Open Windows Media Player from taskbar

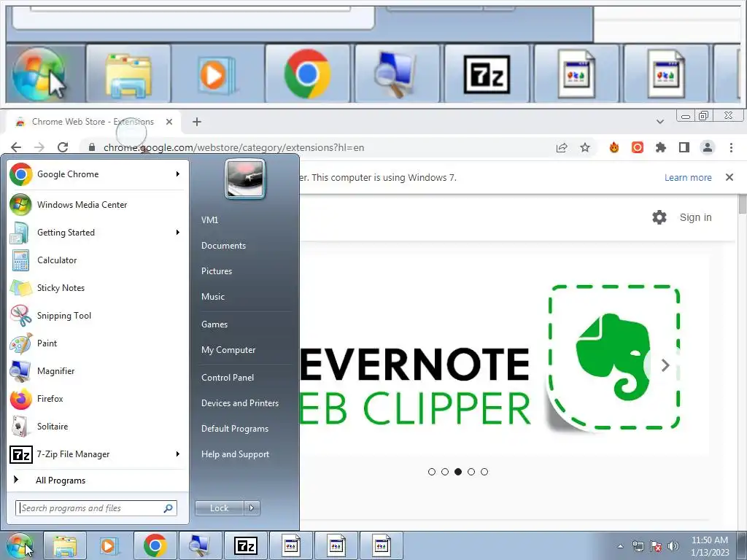(x=109, y=545)
